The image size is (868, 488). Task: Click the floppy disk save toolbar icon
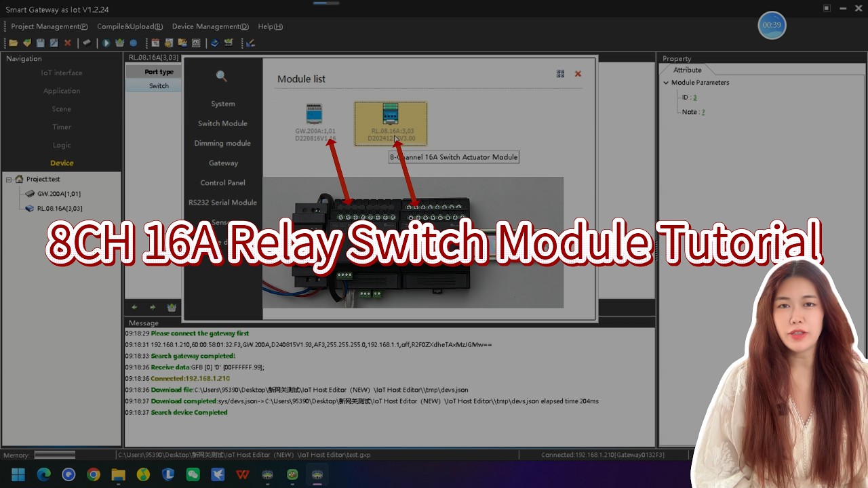[x=40, y=43]
